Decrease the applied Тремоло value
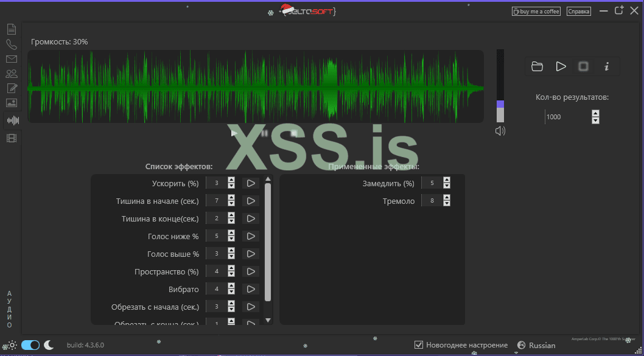 pyautogui.click(x=447, y=204)
